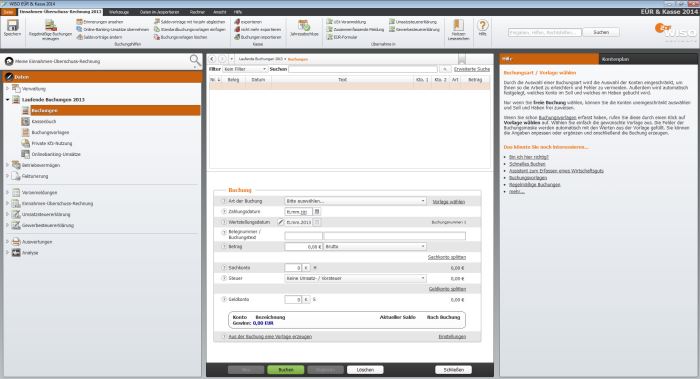Sort table by Datum column header

pos(258,79)
